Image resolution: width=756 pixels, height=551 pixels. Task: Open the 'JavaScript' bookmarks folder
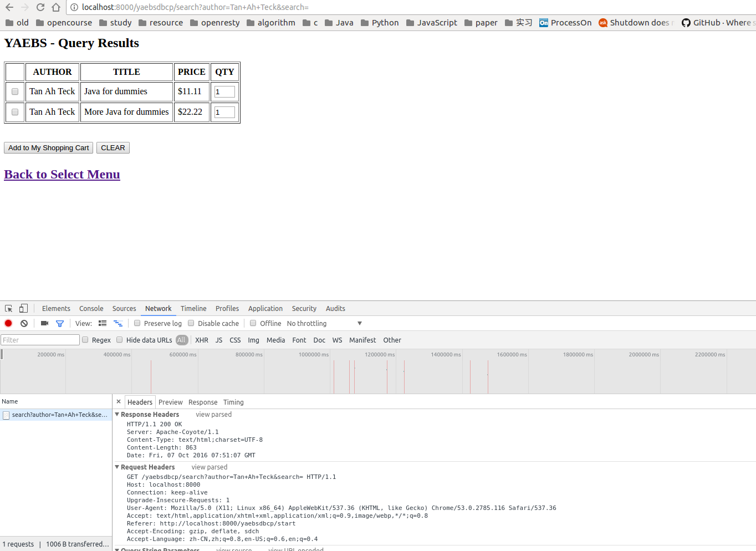tap(431, 23)
